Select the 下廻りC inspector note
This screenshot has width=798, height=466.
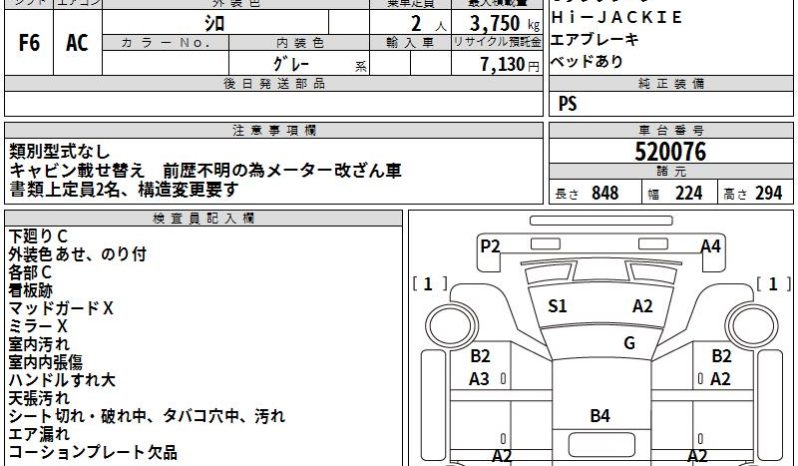[38, 236]
